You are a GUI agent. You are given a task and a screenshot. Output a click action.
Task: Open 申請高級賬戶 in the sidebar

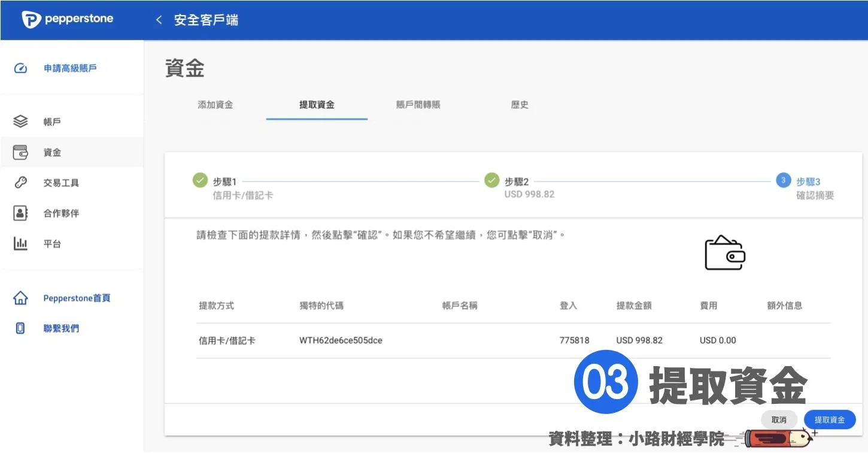tap(70, 68)
